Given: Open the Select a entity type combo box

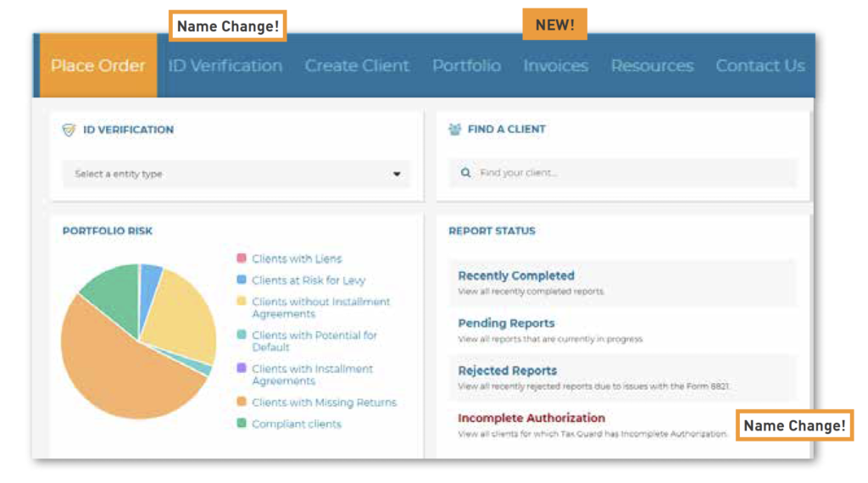Looking at the screenshot, I should click(x=229, y=175).
